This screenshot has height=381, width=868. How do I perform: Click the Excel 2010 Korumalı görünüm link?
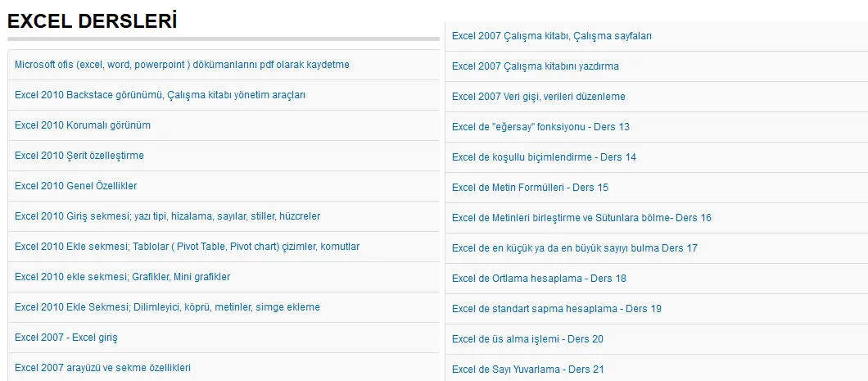(x=83, y=125)
